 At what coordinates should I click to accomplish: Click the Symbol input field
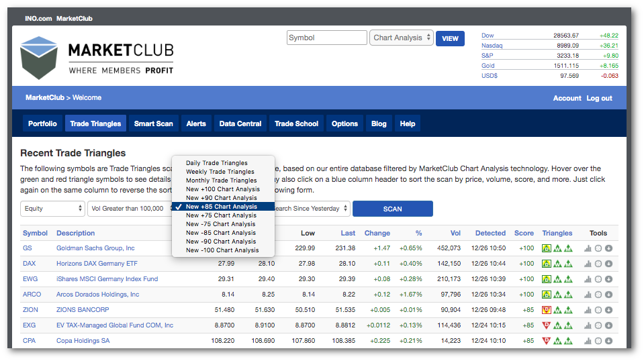(327, 38)
